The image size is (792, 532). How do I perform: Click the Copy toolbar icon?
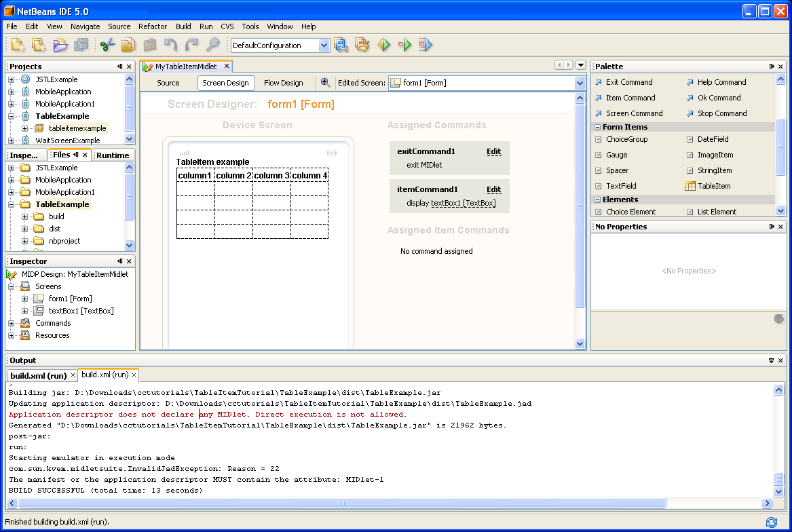(128, 45)
